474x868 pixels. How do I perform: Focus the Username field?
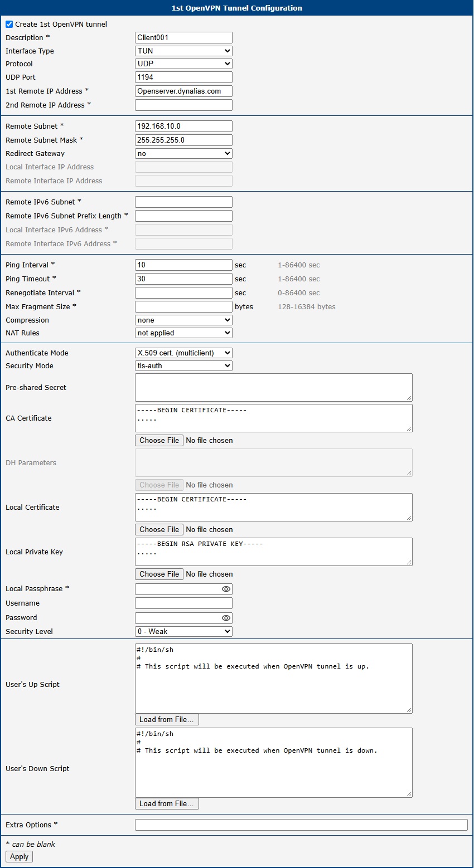[183, 603]
